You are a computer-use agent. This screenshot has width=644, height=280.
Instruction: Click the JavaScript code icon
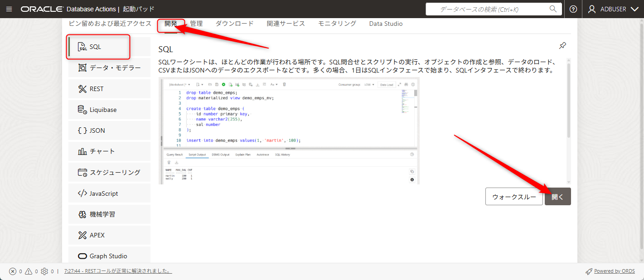click(82, 193)
